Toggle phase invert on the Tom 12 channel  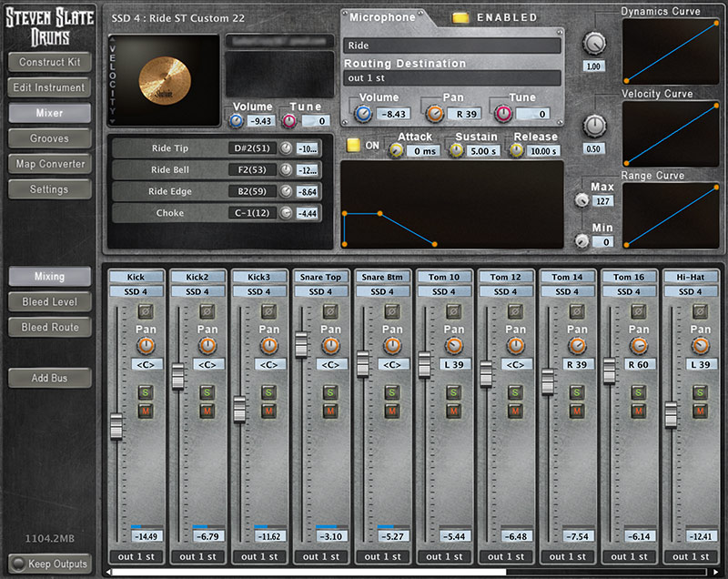pos(515,311)
